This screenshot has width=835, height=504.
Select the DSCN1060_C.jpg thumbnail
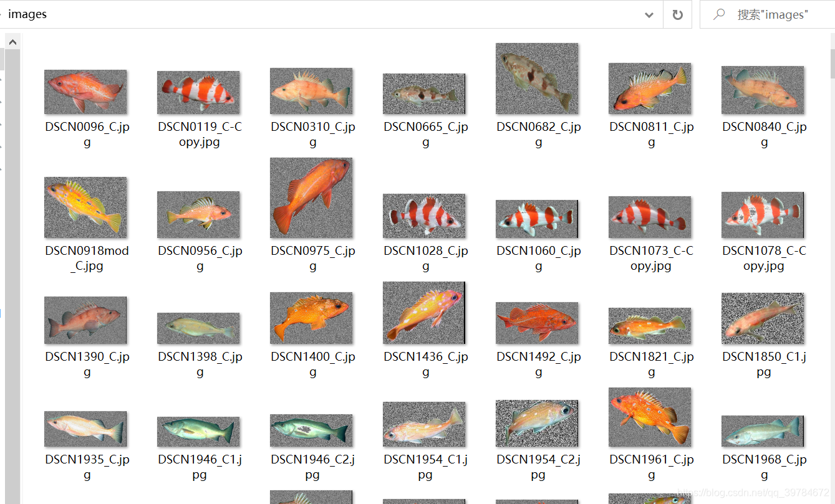click(x=537, y=219)
